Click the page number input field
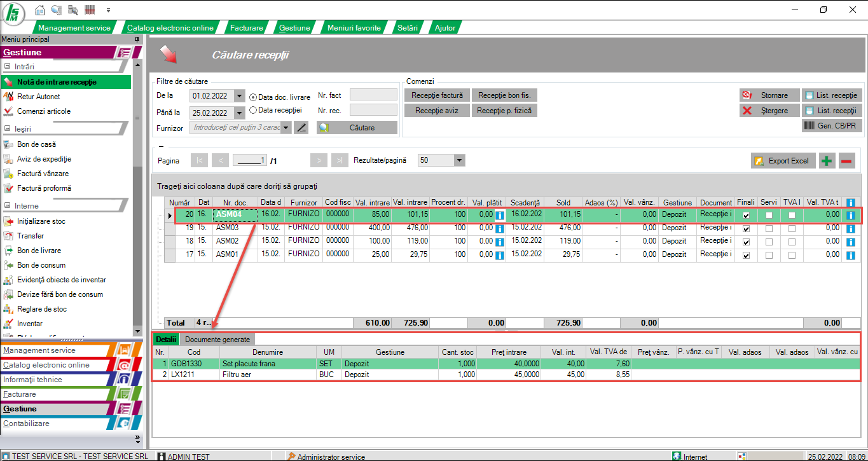 point(250,161)
